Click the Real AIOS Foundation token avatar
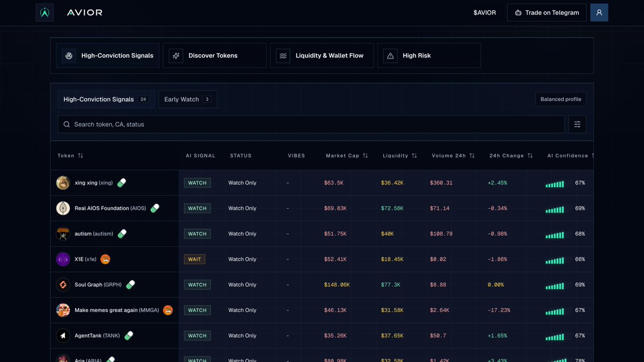Screen dimensions: 644x362 pos(63,208)
